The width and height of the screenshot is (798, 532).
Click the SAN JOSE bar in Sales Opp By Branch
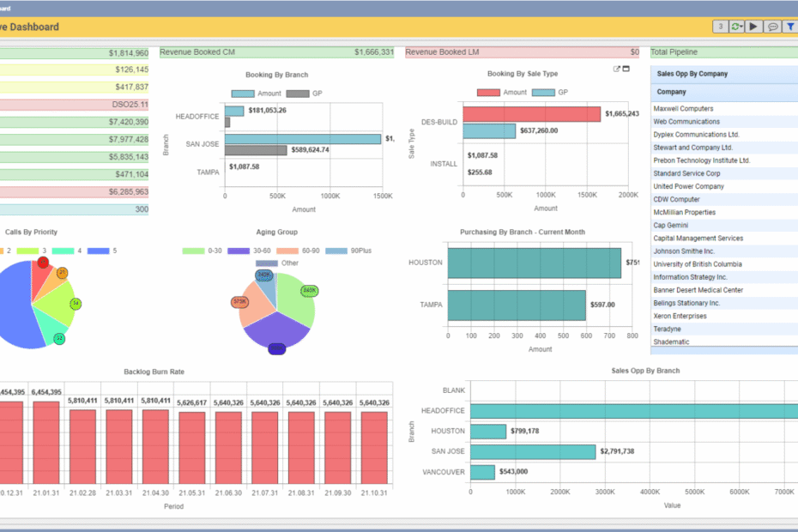532,451
